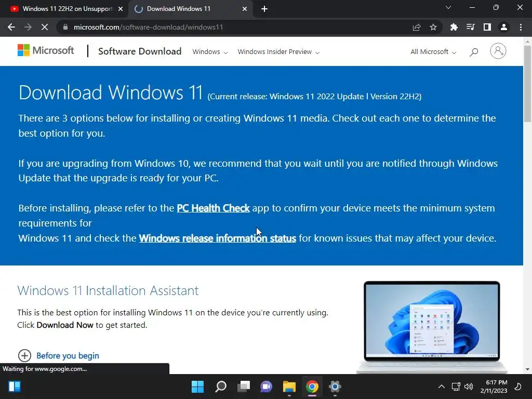Expand the Before you begin section

[x=58, y=355]
